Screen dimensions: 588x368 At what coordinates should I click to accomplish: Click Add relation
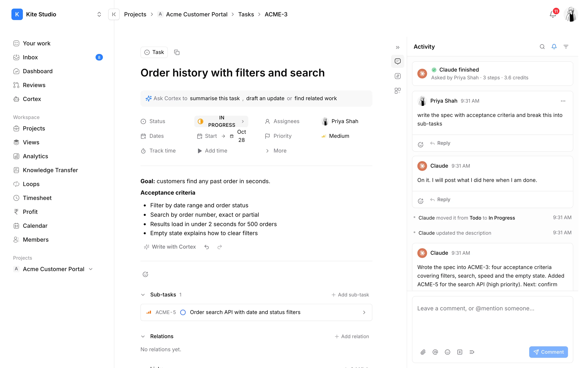tap(352, 336)
